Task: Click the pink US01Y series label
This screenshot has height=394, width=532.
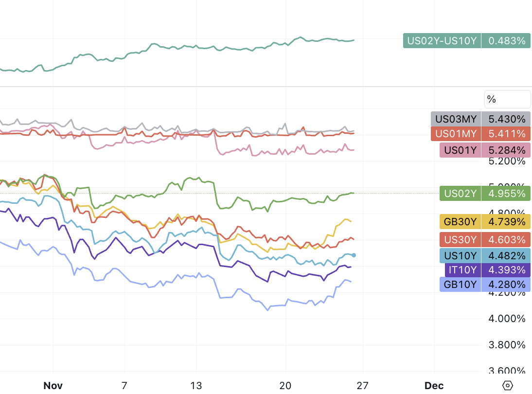Action: [x=460, y=150]
